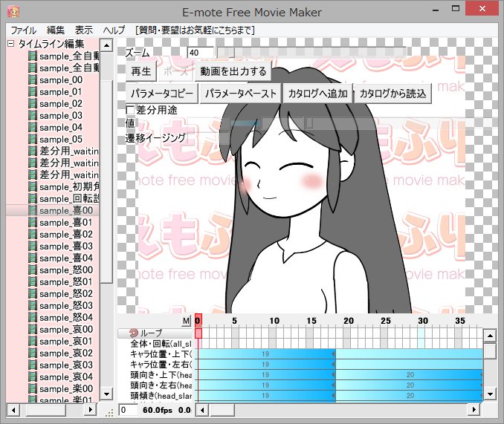Open the 質問・要望はお気軽にこちらまで menu item
504x424 pixels.
(195, 30)
